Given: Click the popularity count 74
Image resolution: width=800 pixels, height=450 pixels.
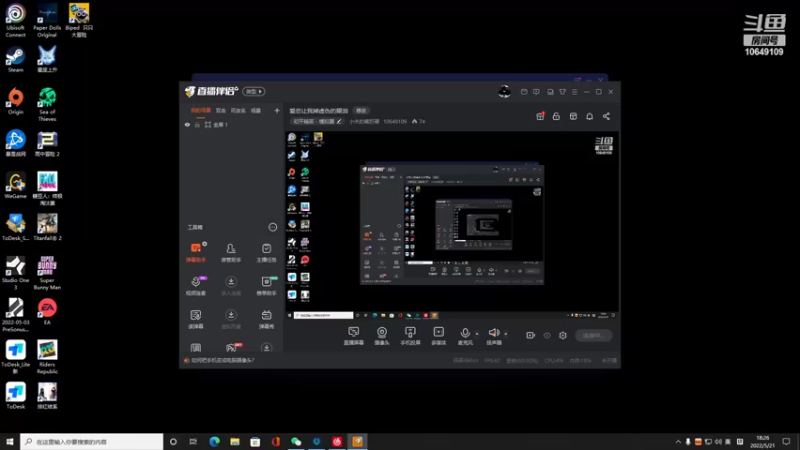Looking at the screenshot, I should [x=418, y=121].
